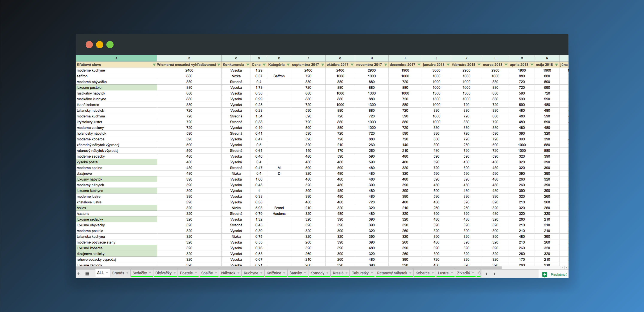Click the Preskúmať explore star icon
This screenshot has width=644, height=312.
(x=545, y=274)
